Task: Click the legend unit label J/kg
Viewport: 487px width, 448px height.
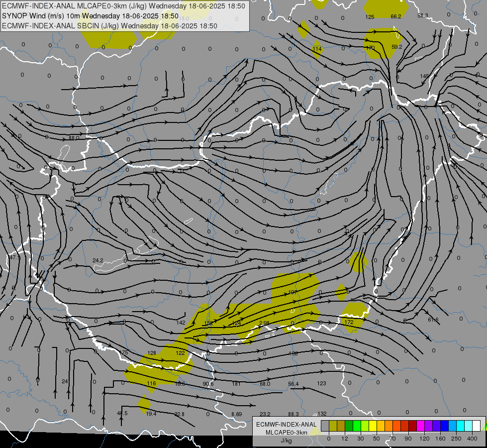Action: tap(286, 441)
